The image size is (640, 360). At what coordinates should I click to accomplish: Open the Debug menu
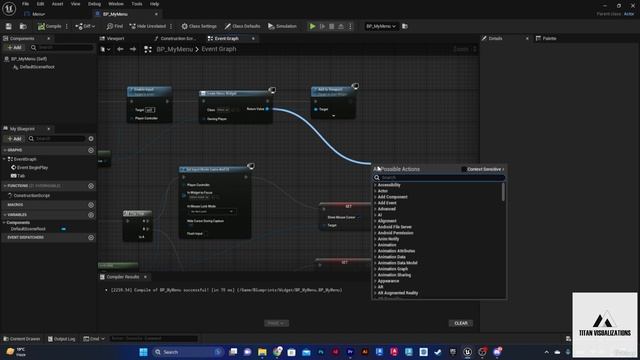[x=94, y=4]
